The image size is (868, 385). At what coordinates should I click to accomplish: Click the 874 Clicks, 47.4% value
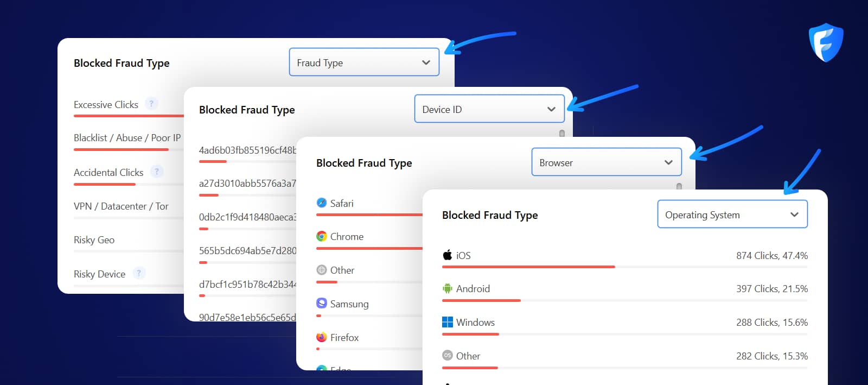771,256
